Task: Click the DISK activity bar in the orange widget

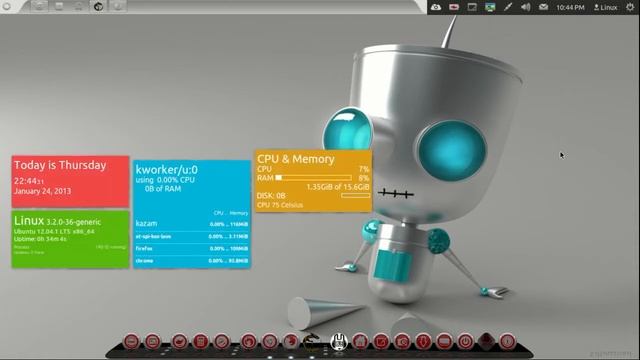Action: click(x=356, y=196)
